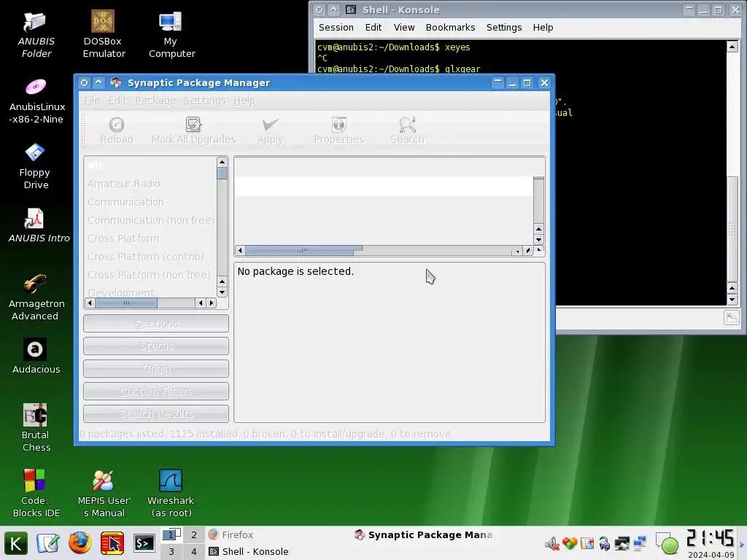Click the Reload toolbar icon in Synaptic
The image size is (747, 560).
tap(116, 125)
